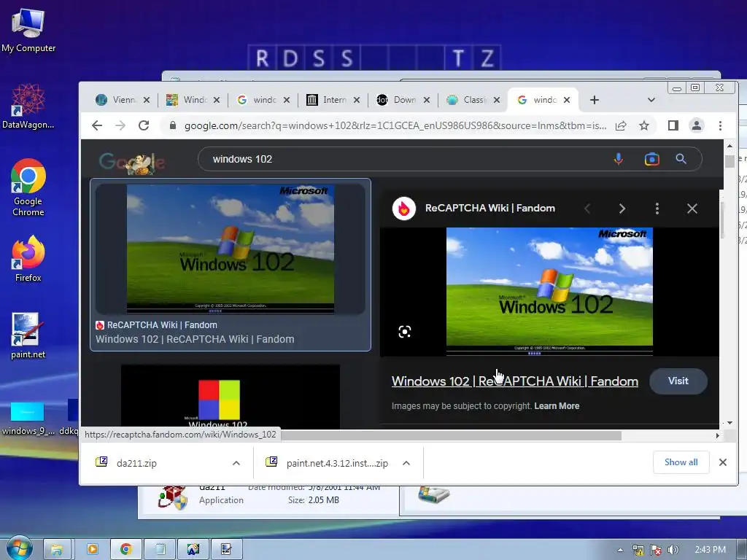The height and width of the screenshot is (560, 747).
Task: Close the Vienna tab
Action: pyautogui.click(x=147, y=100)
